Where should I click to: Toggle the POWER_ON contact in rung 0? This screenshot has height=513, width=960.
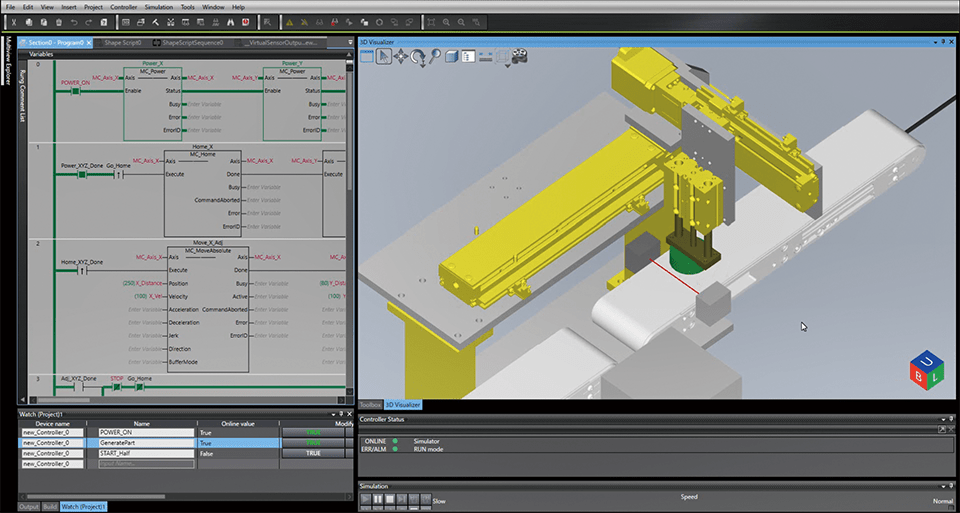coord(75,91)
